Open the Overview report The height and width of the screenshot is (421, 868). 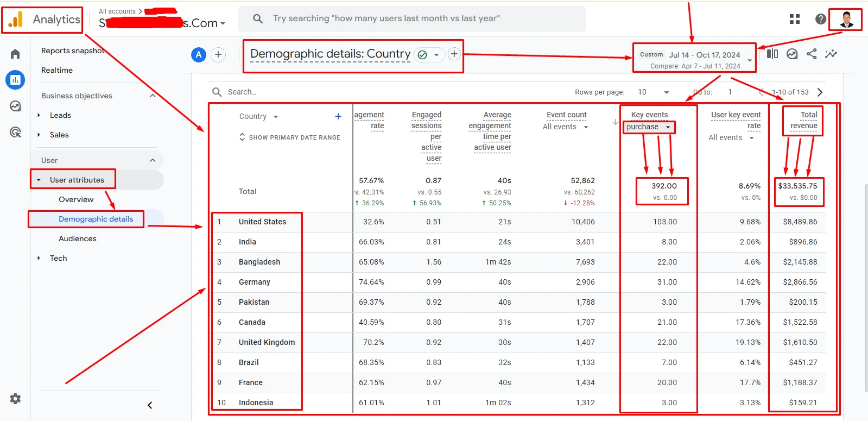tap(76, 199)
